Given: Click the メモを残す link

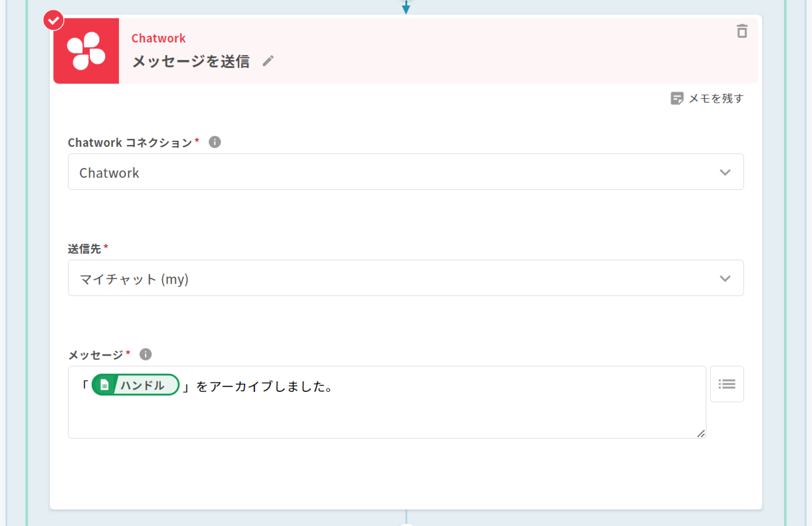Looking at the screenshot, I should pyautogui.click(x=716, y=98).
